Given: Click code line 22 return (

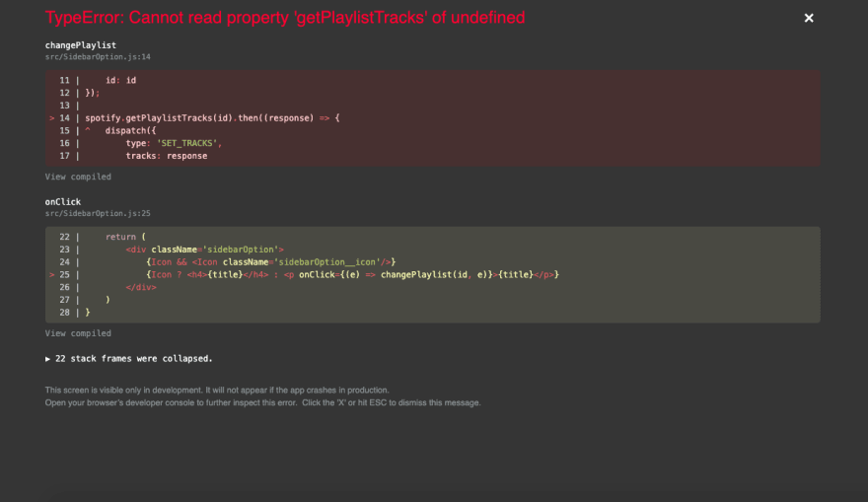Looking at the screenshot, I should [125, 237].
